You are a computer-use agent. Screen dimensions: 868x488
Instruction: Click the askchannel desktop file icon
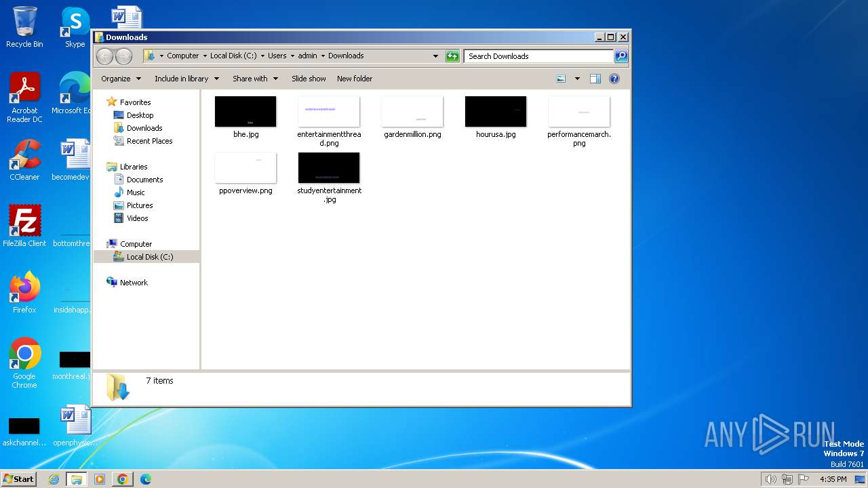[x=24, y=431]
